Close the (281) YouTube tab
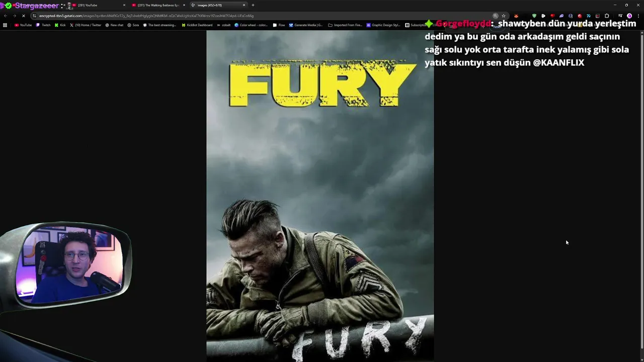Viewport: 644px width, 362px height. (124, 5)
